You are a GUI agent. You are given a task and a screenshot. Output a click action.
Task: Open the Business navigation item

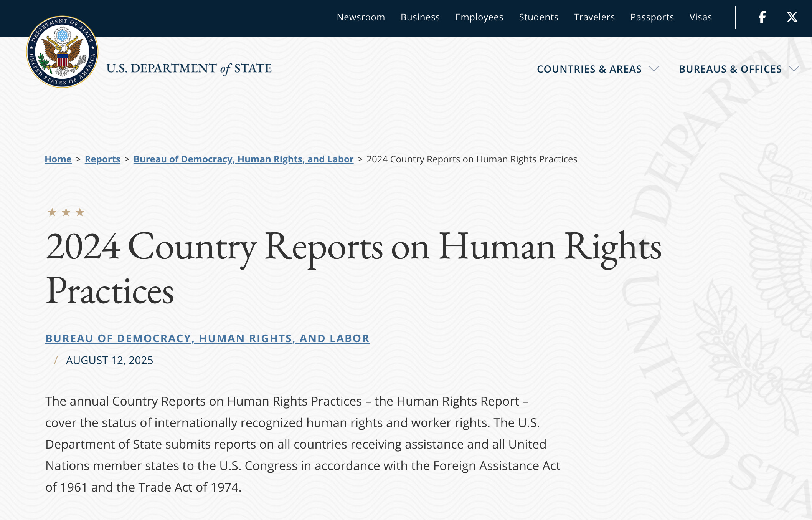(420, 17)
